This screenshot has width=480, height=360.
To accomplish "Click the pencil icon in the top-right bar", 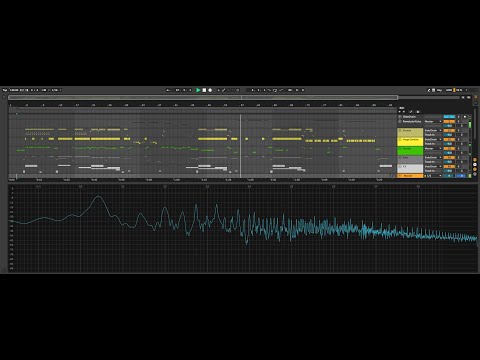I will [429, 90].
